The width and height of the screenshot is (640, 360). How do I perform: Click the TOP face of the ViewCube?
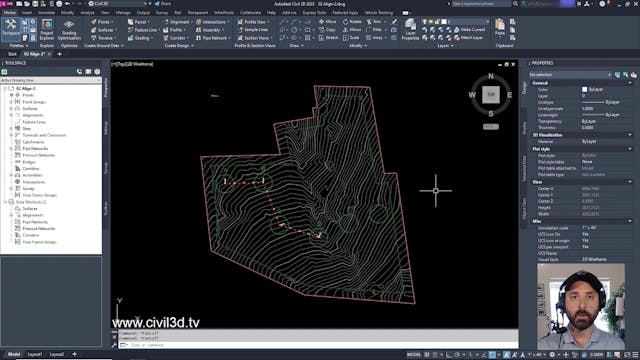[491, 94]
